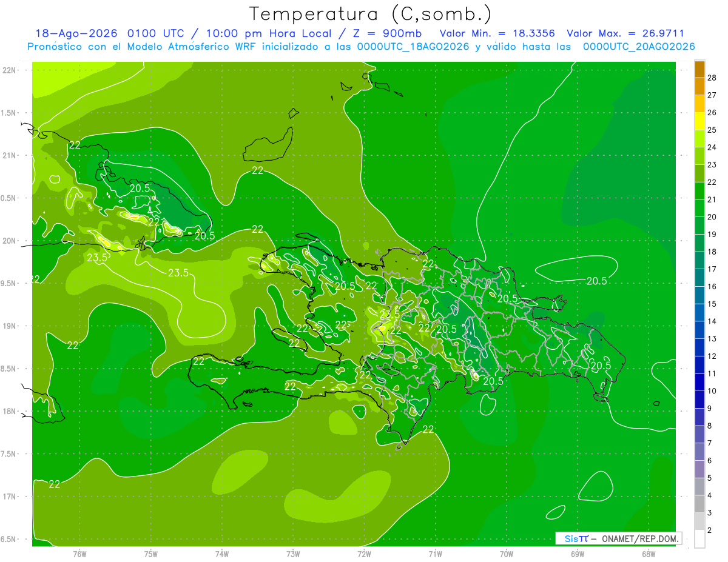Image resolution: width=728 pixels, height=562 pixels.
Task: Pick the yellow swatch between 25 and 26
Action: (x=699, y=121)
